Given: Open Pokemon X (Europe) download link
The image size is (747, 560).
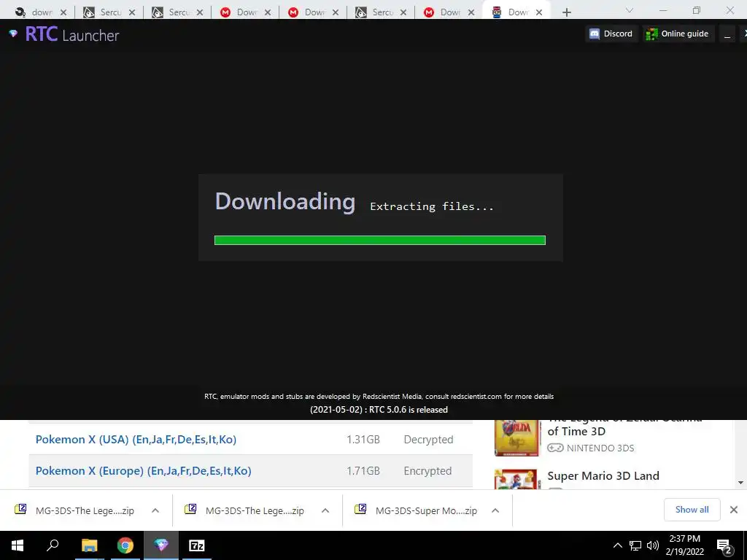Looking at the screenshot, I should pyautogui.click(x=144, y=470).
